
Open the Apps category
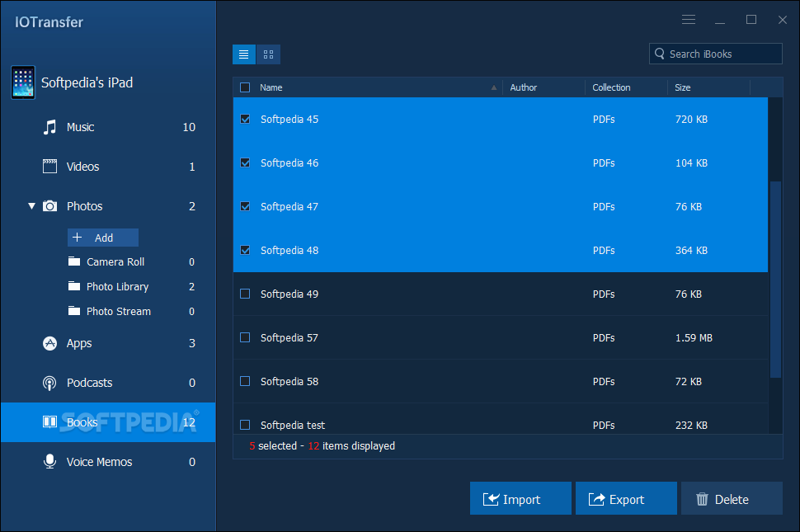pos(108,343)
